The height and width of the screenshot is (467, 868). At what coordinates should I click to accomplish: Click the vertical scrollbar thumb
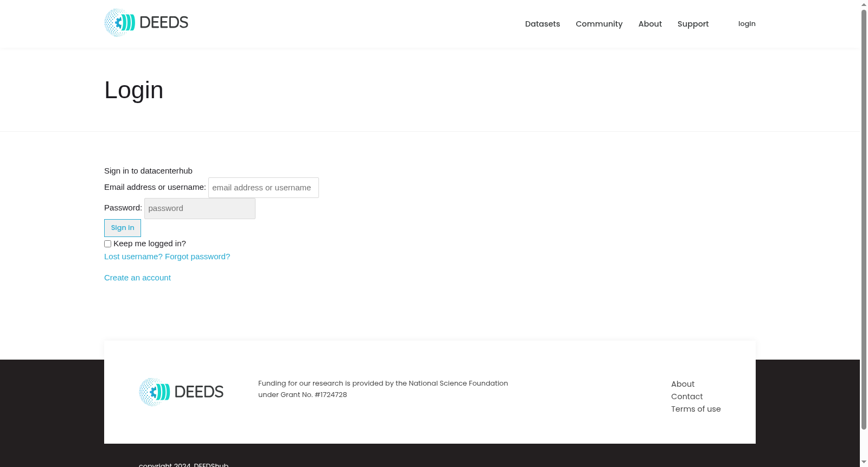864,219
